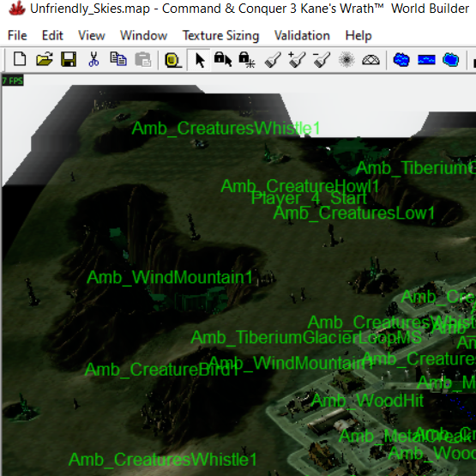Select the blue river water tool
This screenshot has width=476, height=476.
pos(426,60)
